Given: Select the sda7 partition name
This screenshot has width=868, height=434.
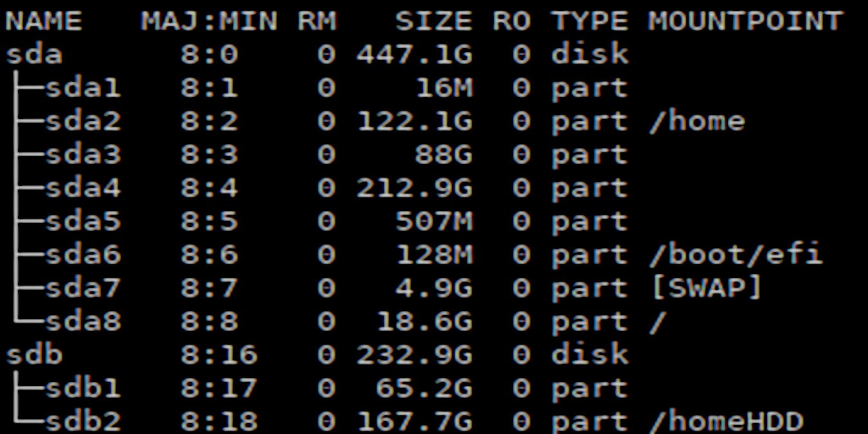Looking at the screenshot, I should pos(82,289).
